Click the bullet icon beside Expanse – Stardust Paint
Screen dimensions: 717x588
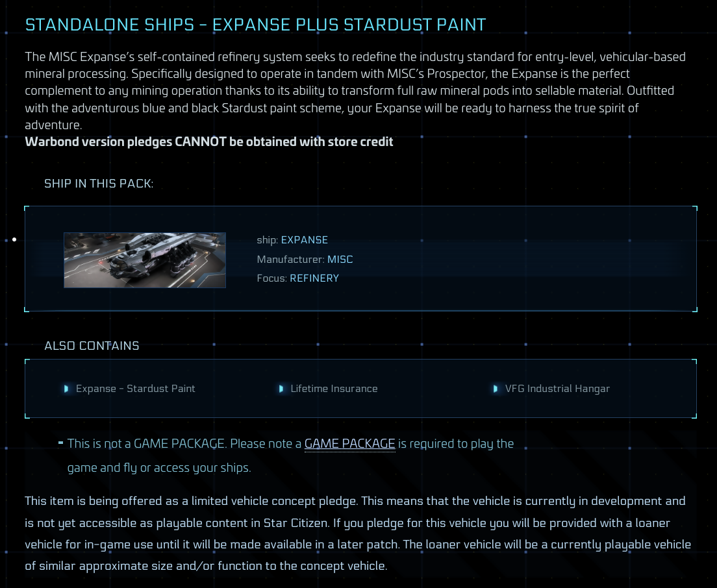(x=66, y=389)
